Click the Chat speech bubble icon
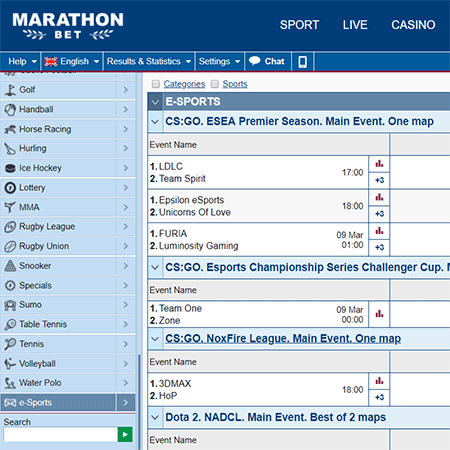The image size is (450, 450). pos(255,61)
